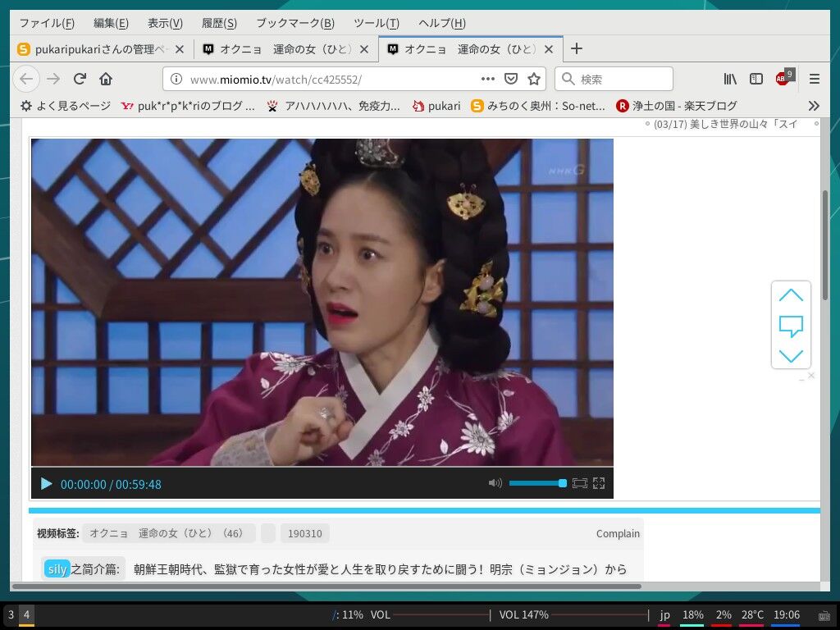The width and height of the screenshot is (840, 630).
Task: Switch the player to fullscreen mode
Action: [598, 484]
